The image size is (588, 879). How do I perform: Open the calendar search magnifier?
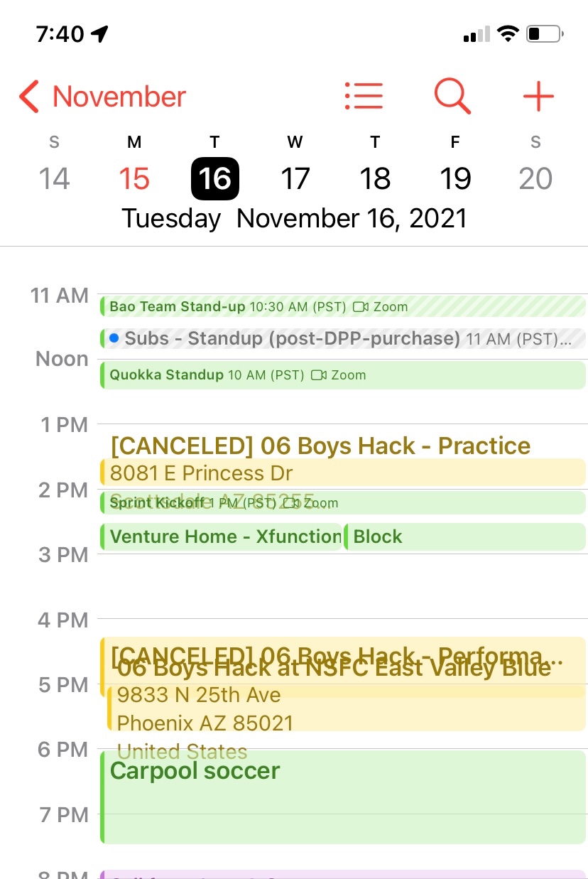(x=452, y=96)
